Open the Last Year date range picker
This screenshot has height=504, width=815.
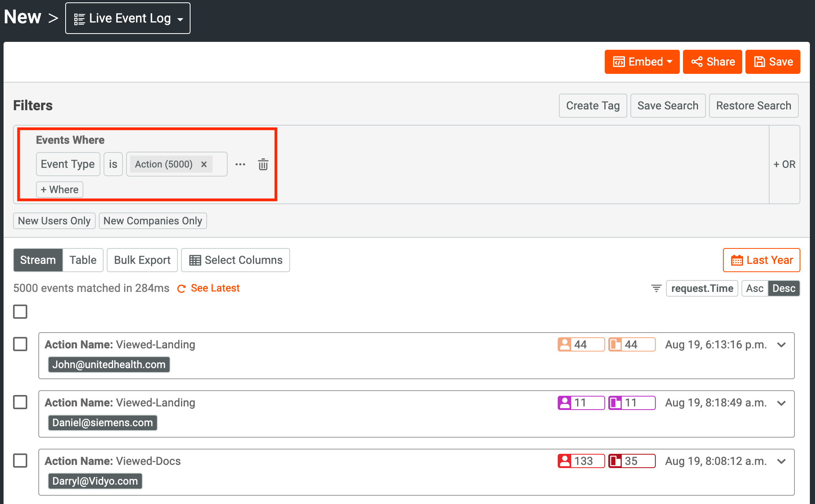click(x=761, y=260)
